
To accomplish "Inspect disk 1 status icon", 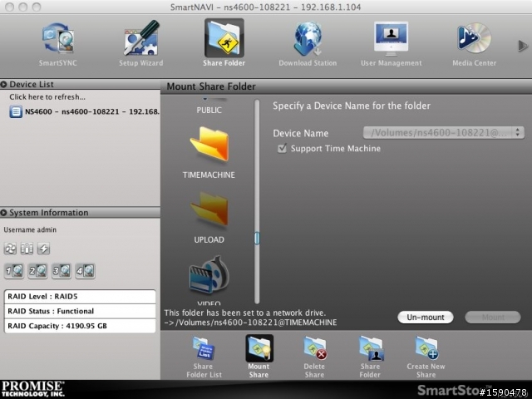I will pos(14,271).
